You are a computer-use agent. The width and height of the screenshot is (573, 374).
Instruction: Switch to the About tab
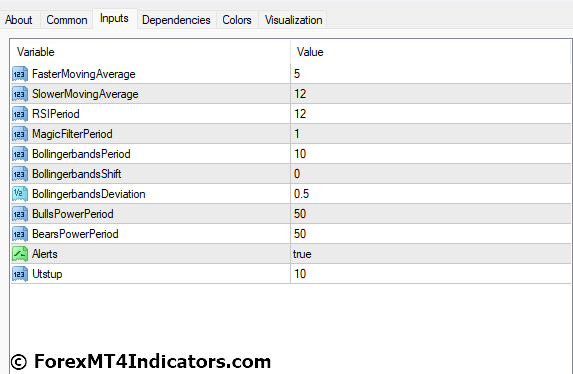click(x=19, y=20)
